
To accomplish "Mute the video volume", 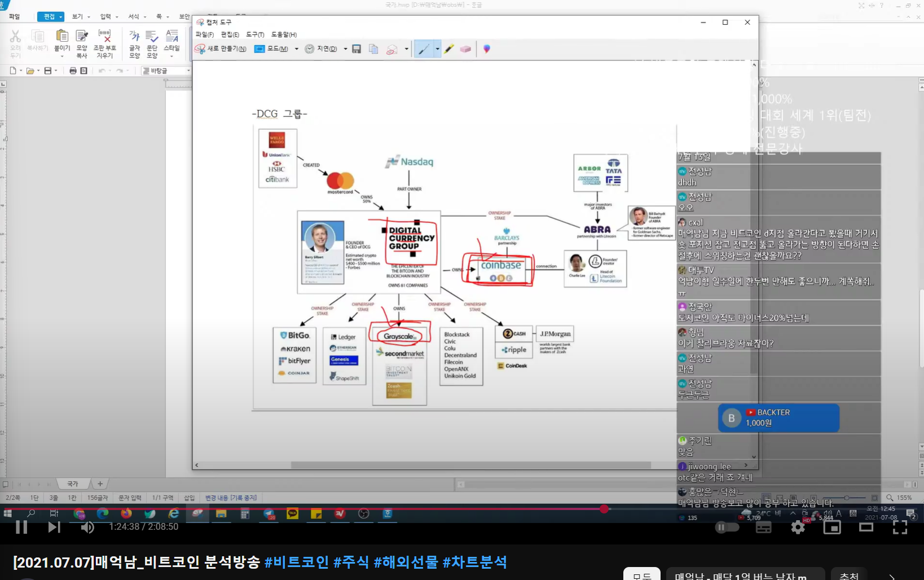I will coord(87,527).
